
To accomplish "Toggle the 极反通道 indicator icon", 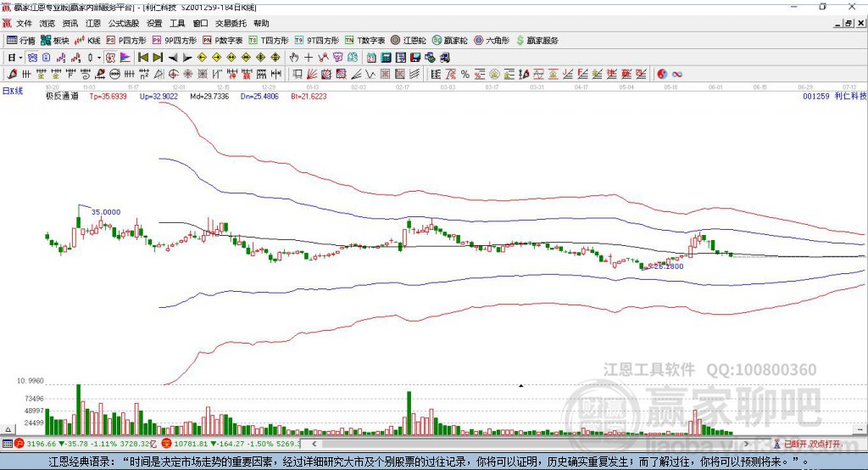I will click(110, 58).
